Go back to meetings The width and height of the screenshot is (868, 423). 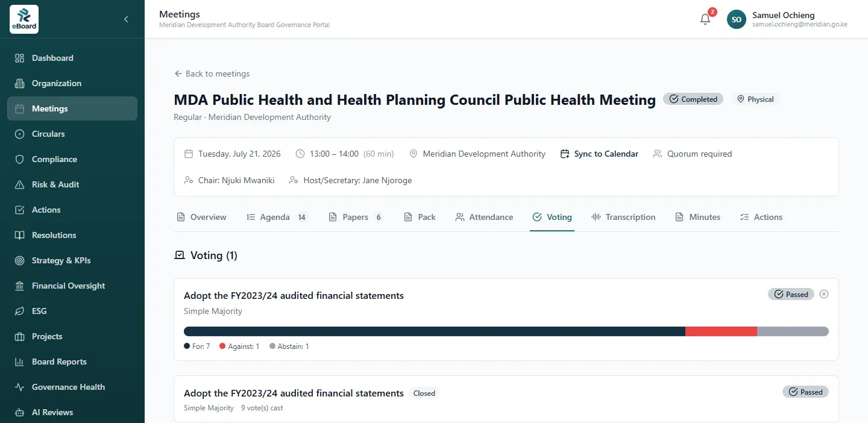[x=212, y=74]
